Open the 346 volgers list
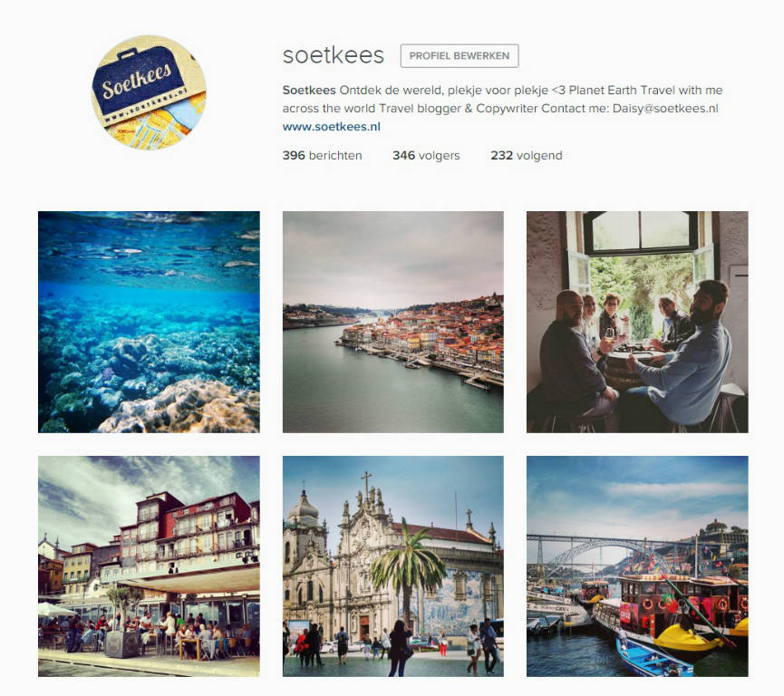The image size is (784, 696). point(426,156)
